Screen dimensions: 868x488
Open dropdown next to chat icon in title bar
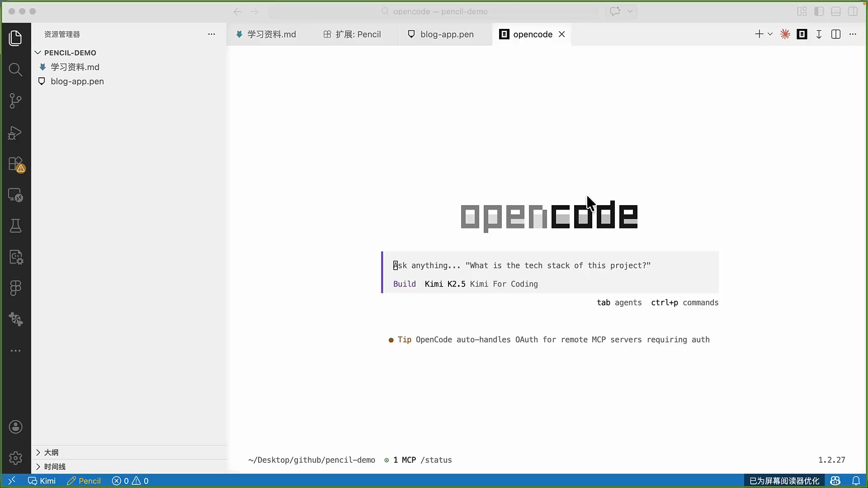pos(630,11)
